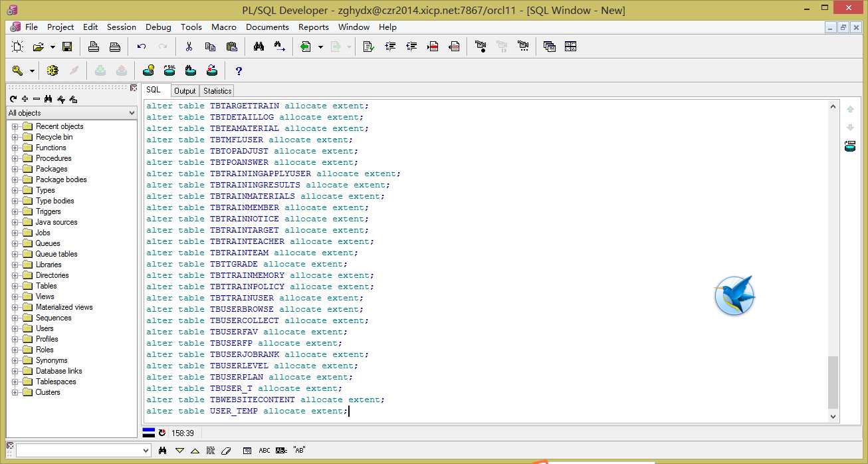868x464 pixels.
Task: Click the Indent selection icon
Action: 390,47
